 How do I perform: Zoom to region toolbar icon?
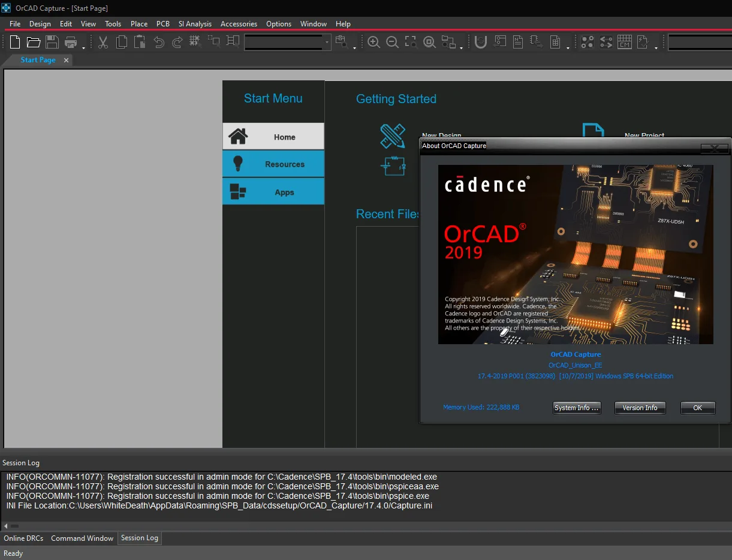tap(411, 42)
